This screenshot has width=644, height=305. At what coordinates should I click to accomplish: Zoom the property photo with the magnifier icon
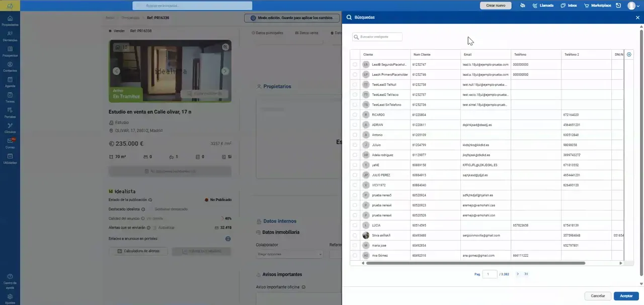(225, 47)
